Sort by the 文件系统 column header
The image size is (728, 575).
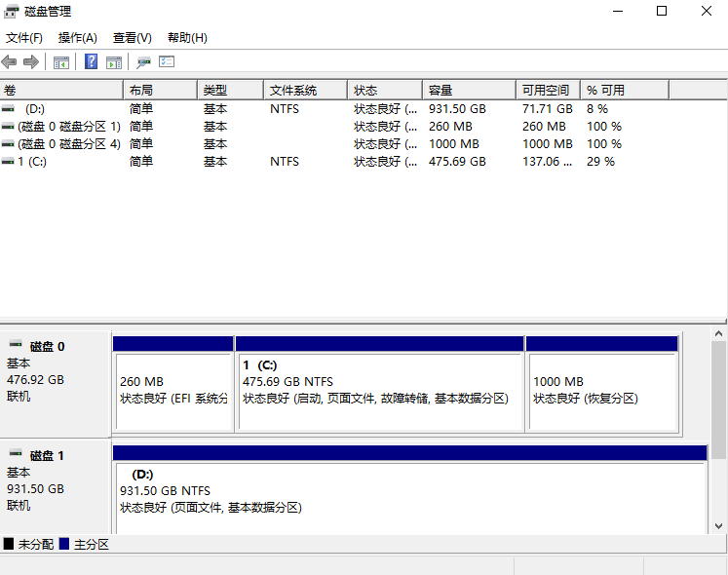tap(305, 90)
